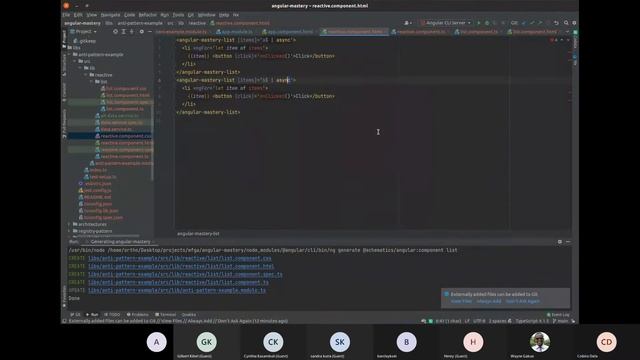Viewport: 640px width, 360px height.
Task: Click Always Add in Git notification
Action: pos(489,301)
